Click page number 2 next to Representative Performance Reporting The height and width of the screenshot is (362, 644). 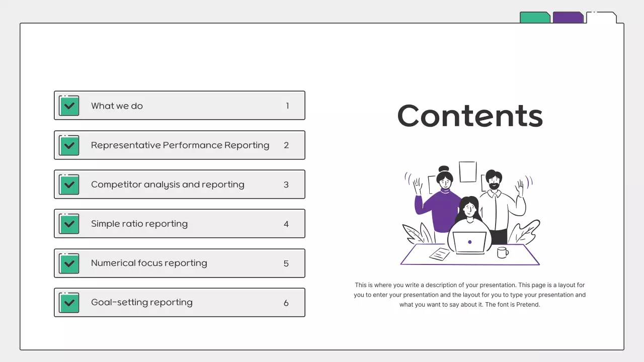[286, 145]
